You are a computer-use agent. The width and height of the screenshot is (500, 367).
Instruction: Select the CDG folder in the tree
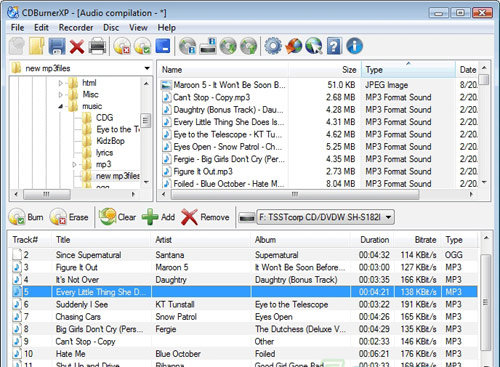pyautogui.click(x=104, y=118)
